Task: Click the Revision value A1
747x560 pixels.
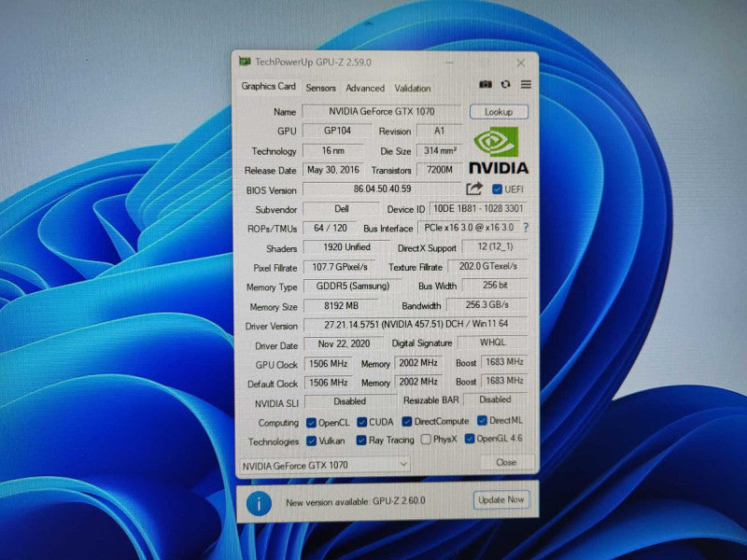Action: click(x=439, y=131)
